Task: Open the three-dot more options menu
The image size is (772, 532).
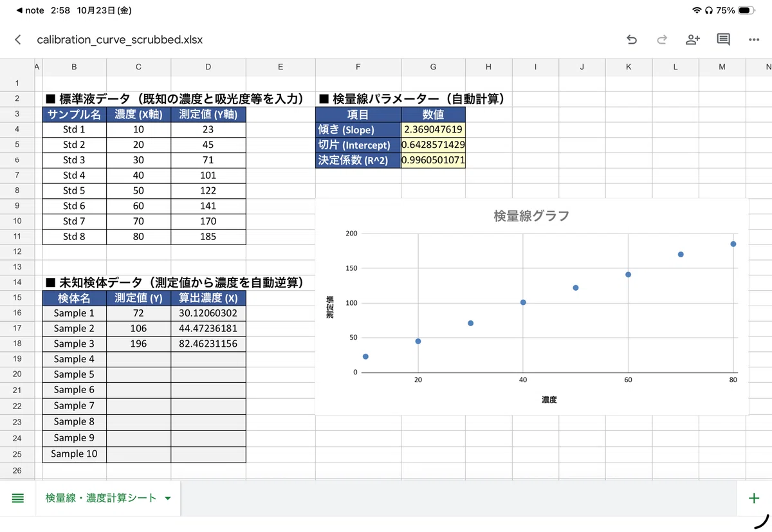Action: [754, 40]
